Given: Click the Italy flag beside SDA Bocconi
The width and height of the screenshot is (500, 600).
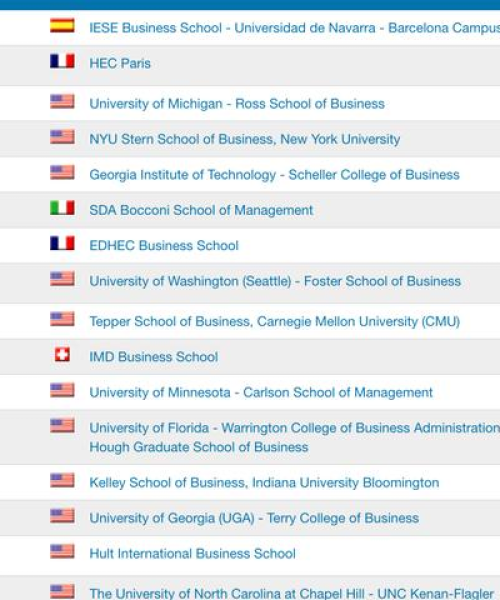Looking at the screenshot, I should point(62,208).
